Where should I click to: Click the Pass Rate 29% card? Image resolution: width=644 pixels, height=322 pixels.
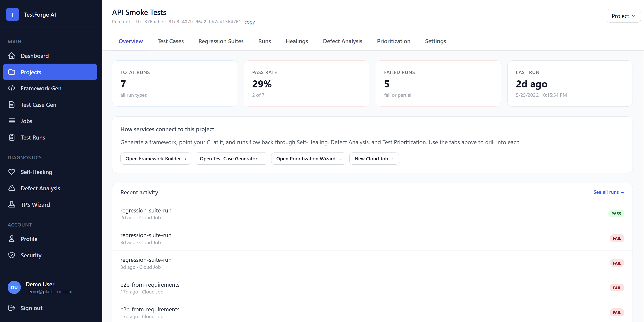coord(306,83)
